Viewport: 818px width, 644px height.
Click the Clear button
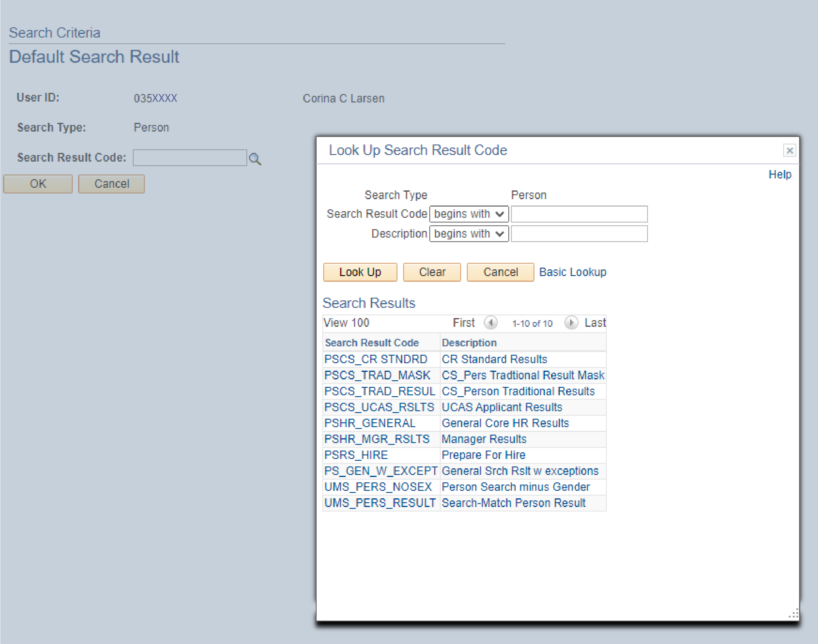click(x=432, y=272)
